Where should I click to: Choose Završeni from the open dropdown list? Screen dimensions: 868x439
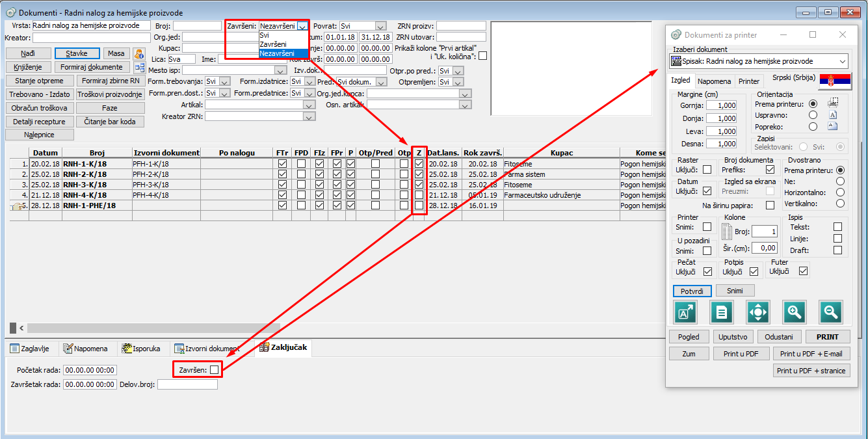(x=273, y=44)
